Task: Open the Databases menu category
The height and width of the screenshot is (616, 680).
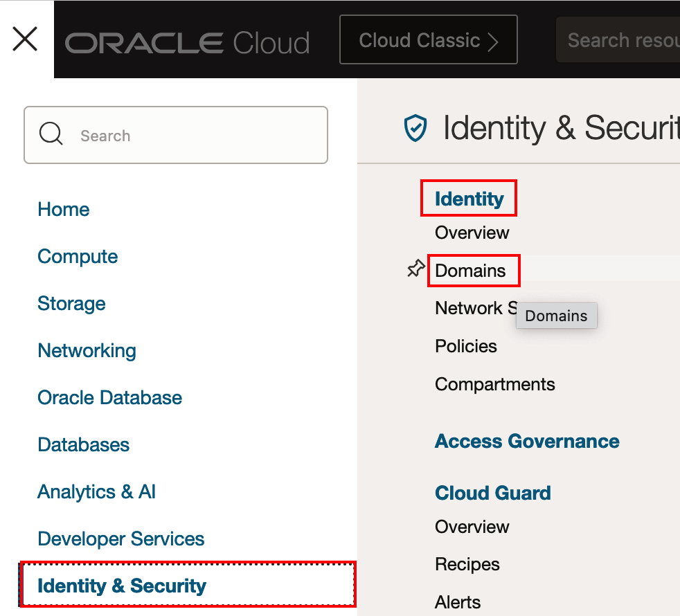Action: coord(83,445)
